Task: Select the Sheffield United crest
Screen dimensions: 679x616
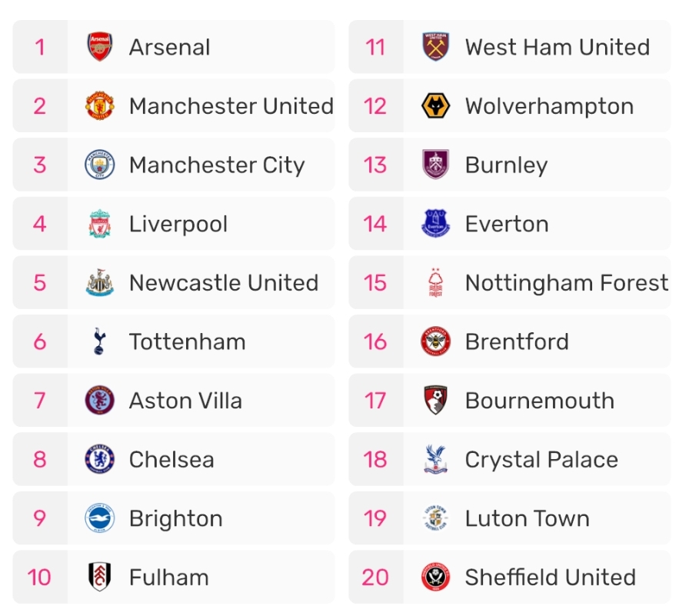Action: point(436,578)
